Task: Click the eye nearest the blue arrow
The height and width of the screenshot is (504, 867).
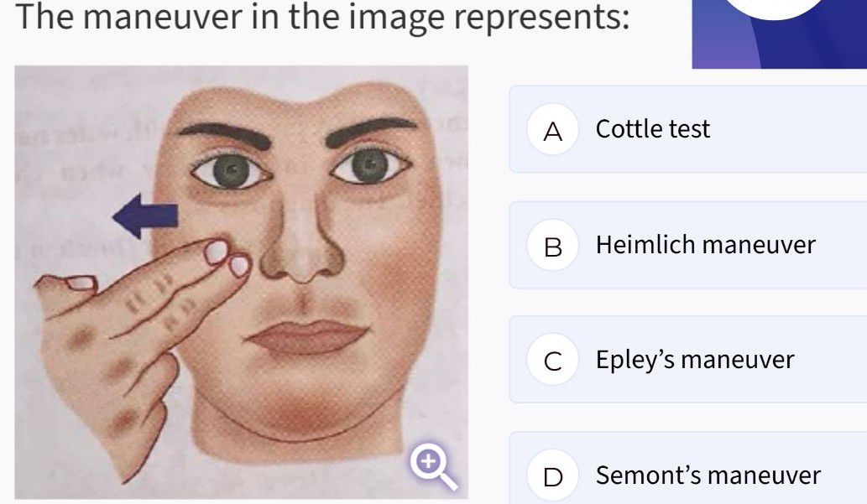Action: coord(234,170)
